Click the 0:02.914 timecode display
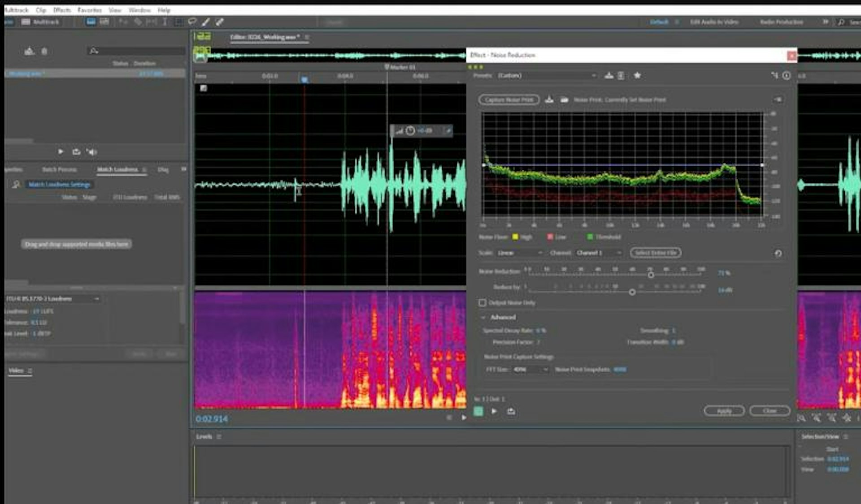Viewport: 861px width, 504px height. click(212, 419)
